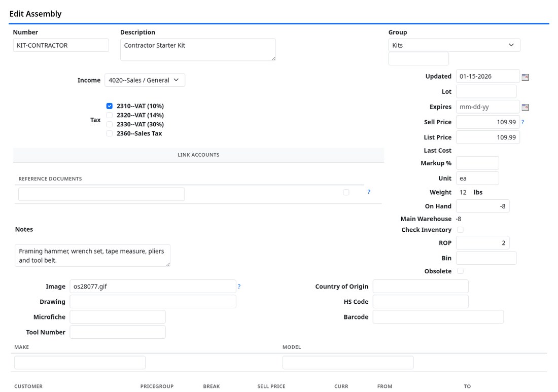Image resolution: width=558 pixels, height=392 pixels.
Task: Enable the 2360--Sales Tax checkbox
Action: [x=109, y=134]
